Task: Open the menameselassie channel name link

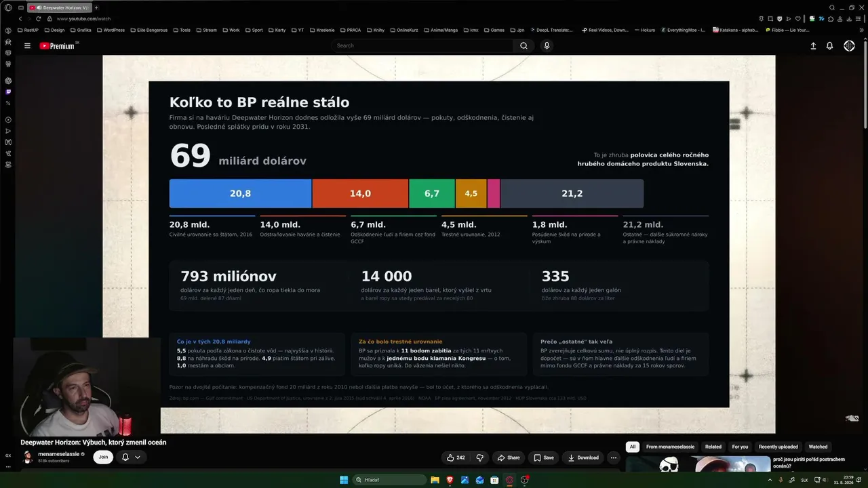Action: tap(59, 453)
